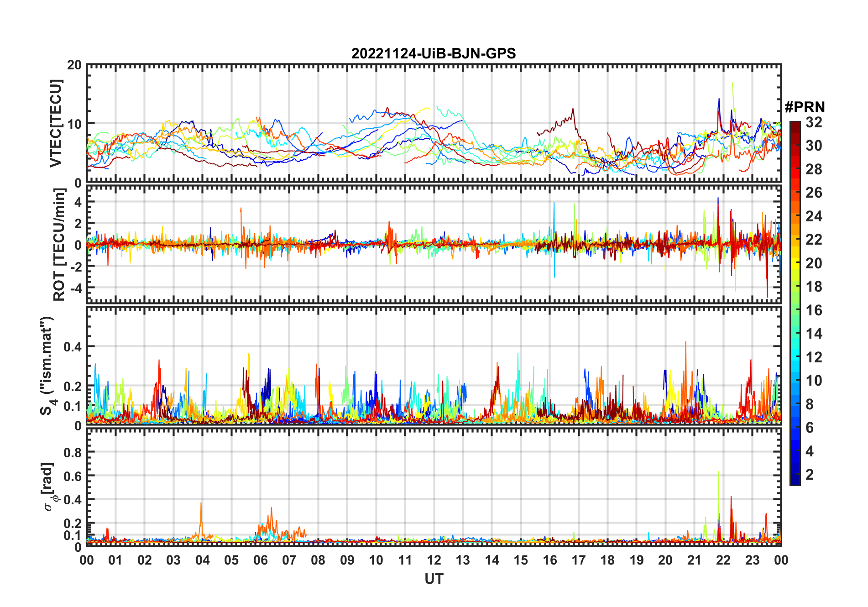Click the UT x-axis label

pyautogui.click(x=434, y=579)
